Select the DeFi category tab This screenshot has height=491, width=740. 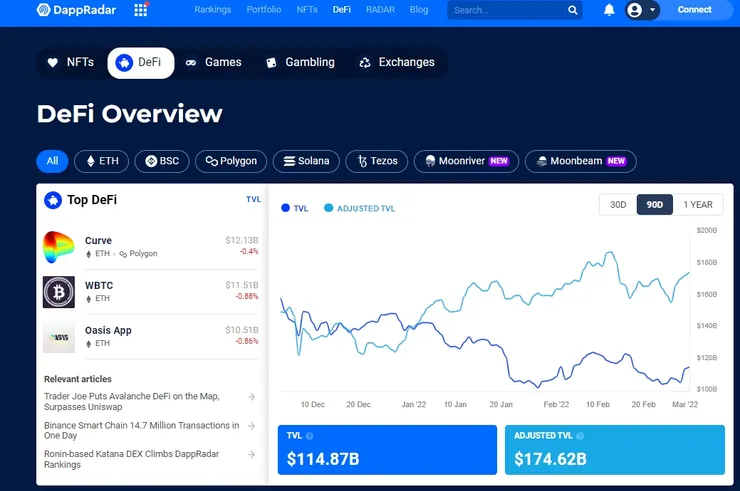point(141,62)
